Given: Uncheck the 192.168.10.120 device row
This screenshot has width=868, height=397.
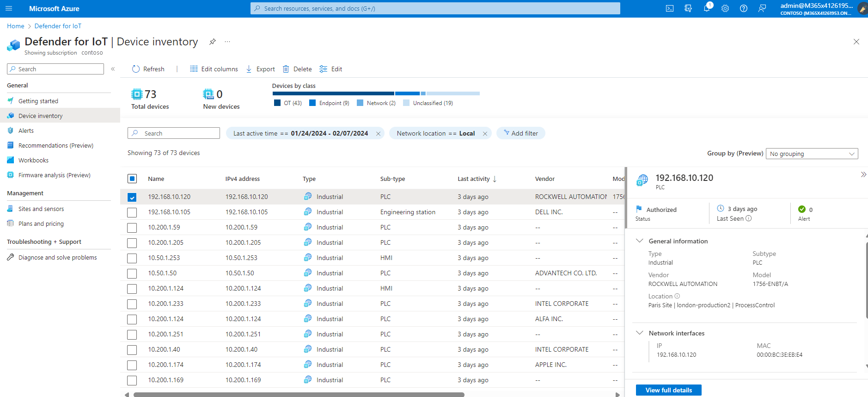Looking at the screenshot, I should click(x=132, y=197).
